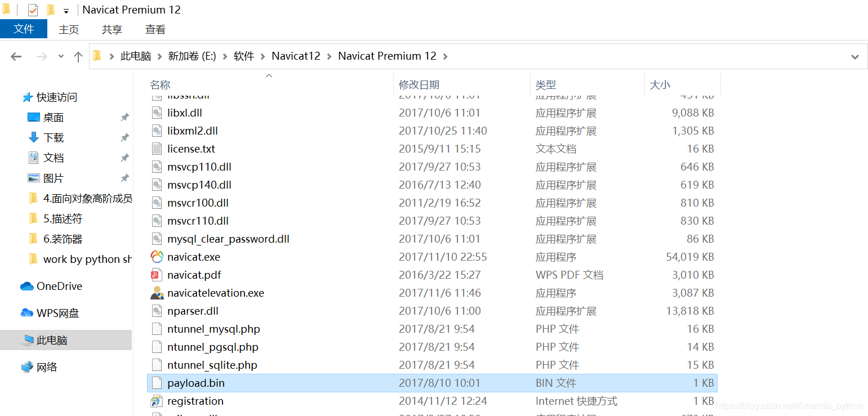
Task: Click the Back navigation arrow
Action: tap(16, 56)
